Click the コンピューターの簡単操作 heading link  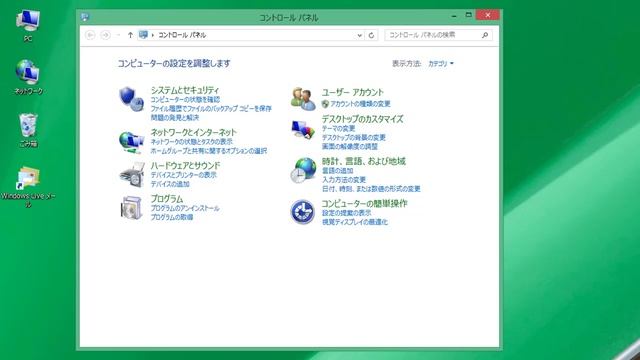364,203
